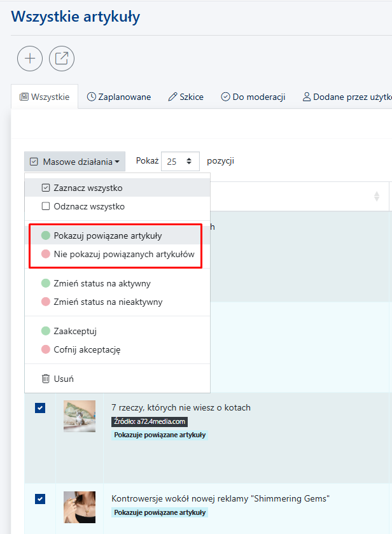Click green dot beside Zaakceptuj
Screen dimensions: 392x534
[46, 331]
